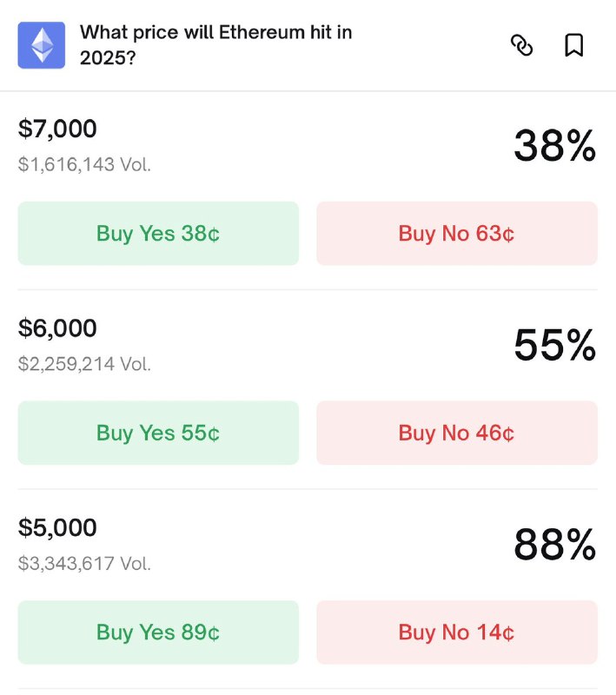Click the bookmark icon to save market

pos(573,46)
